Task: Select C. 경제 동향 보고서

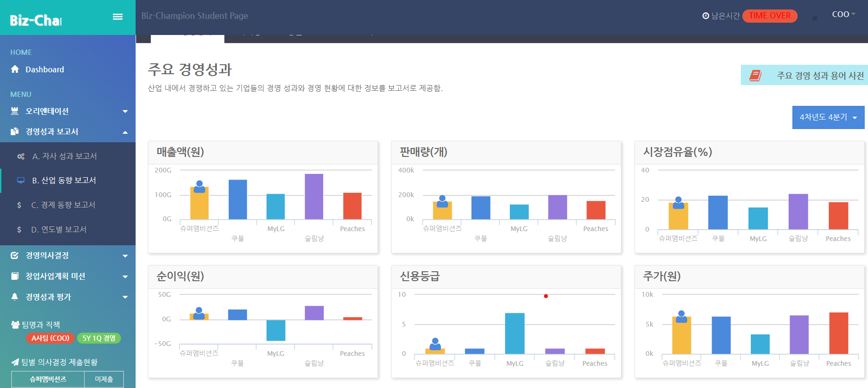Action: point(63,205)
